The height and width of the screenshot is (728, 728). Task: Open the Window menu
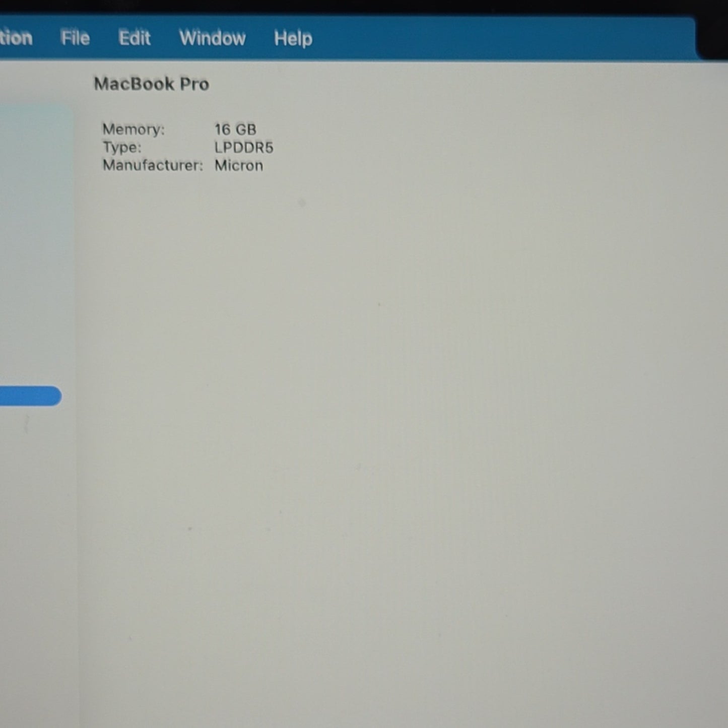coord(213,38)
